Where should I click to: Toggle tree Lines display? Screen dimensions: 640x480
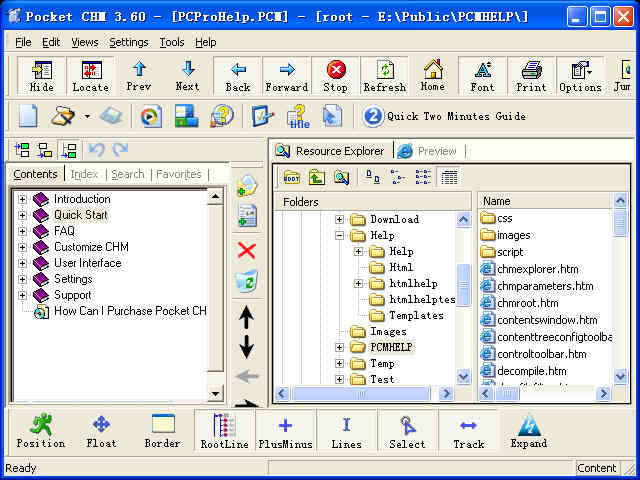347,431
